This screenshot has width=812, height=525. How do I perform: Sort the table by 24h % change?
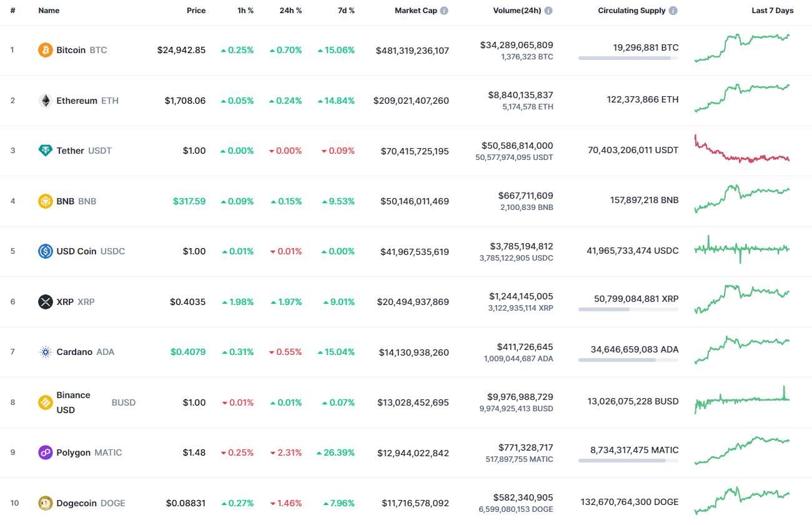290,10
